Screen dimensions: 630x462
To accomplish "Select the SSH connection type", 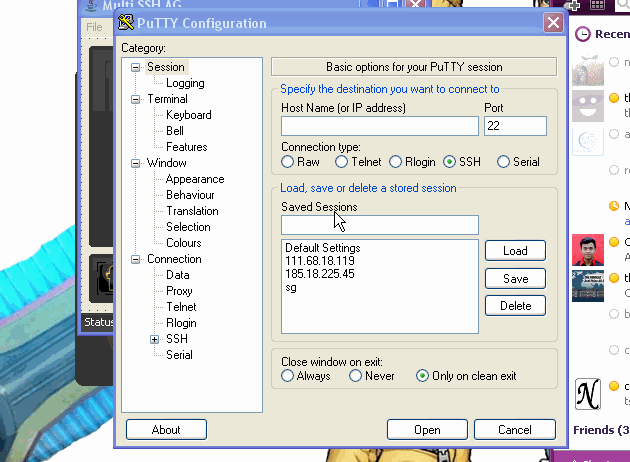I will point(449,162).
